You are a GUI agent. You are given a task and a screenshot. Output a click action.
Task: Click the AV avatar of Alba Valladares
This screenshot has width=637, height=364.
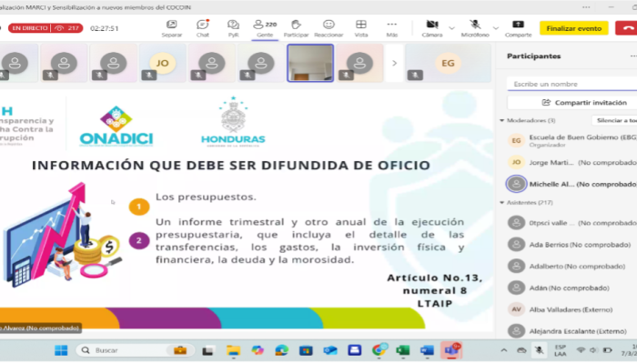pyautogui.click(x=516, y=309)
